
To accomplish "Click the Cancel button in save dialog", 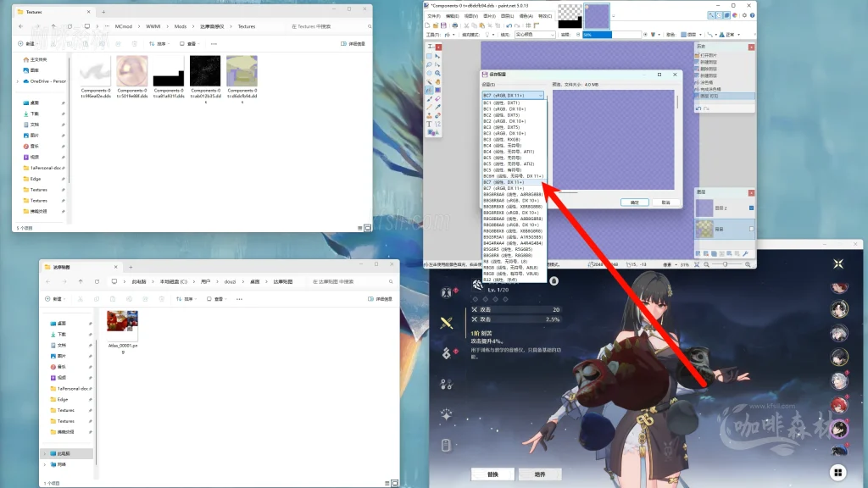I will click(665, 202).
